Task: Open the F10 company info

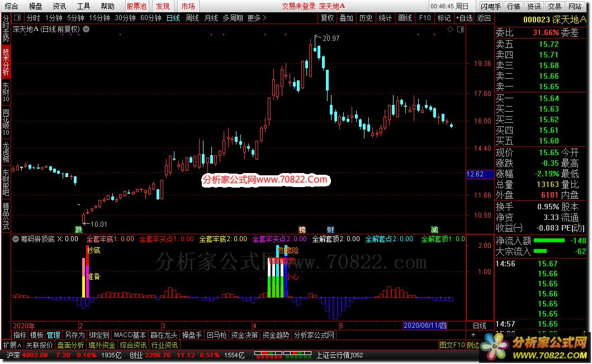Action: click(425, 18)
